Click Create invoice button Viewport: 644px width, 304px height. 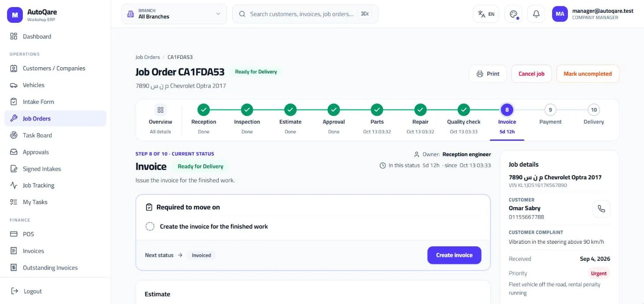tap(454, 255)
